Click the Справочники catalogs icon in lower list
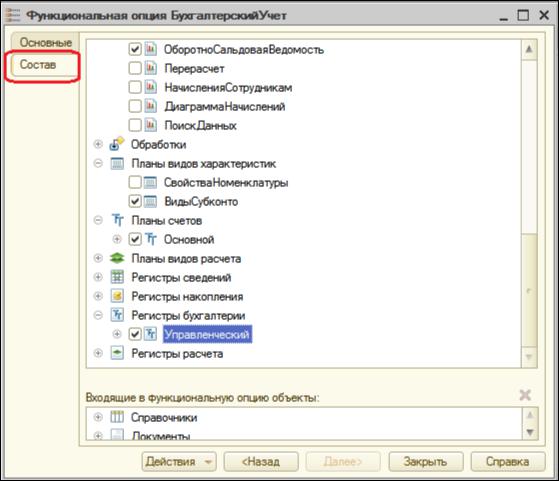 click(117, 416)
